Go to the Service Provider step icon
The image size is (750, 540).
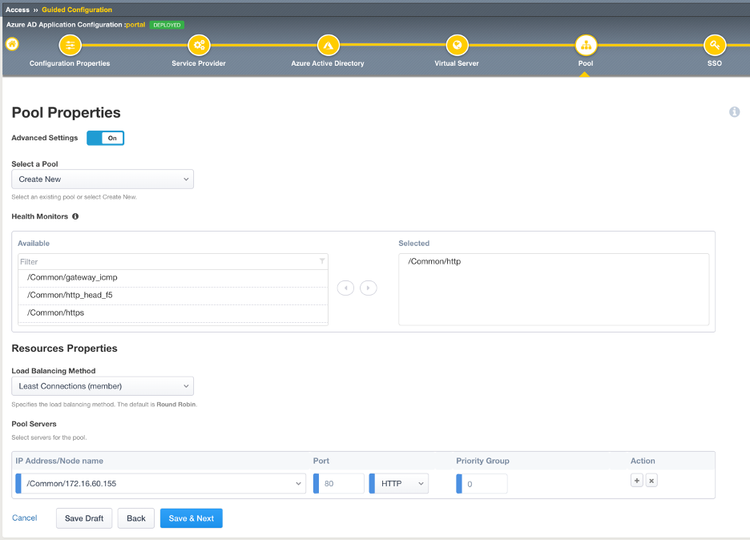(199, 46)
